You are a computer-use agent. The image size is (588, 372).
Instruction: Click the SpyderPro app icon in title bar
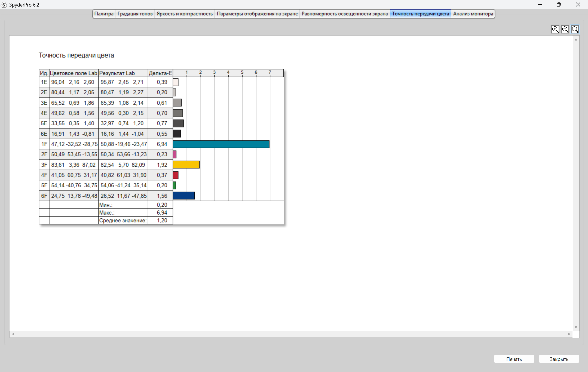tap(4, 5)
